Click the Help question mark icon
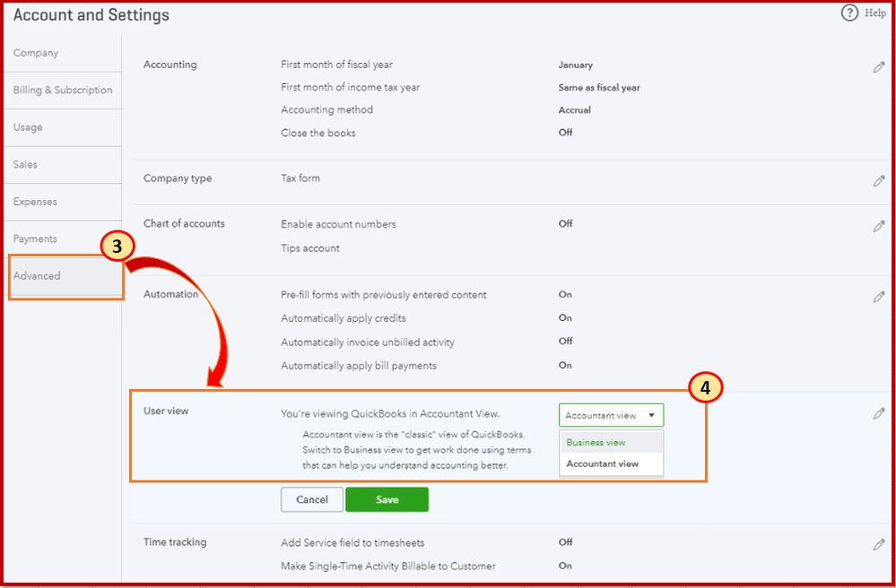The width and height of the screenshot is (896, 588). [849, 13]
